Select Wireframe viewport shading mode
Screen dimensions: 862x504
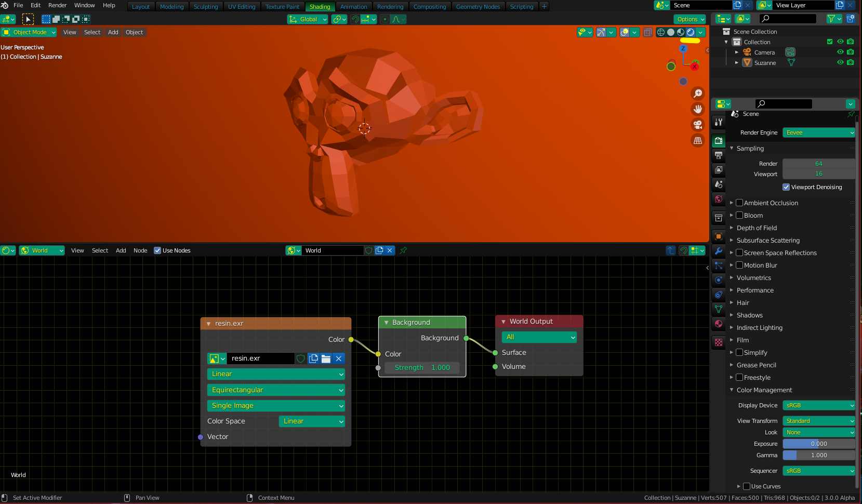pos(661,32)
